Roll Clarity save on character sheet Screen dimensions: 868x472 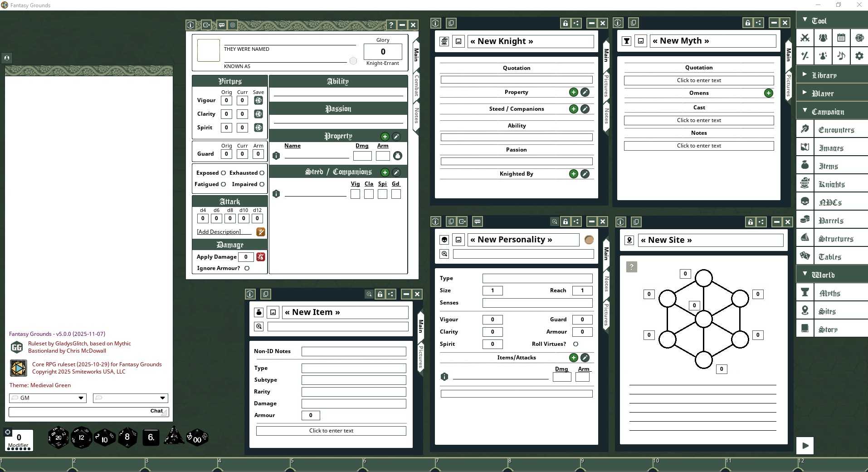coord(258,114)
